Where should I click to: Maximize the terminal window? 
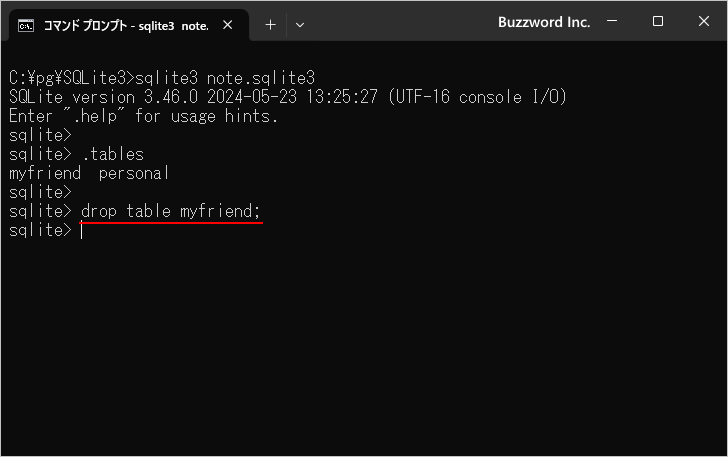pyautogui.click(x=658, y=22)
